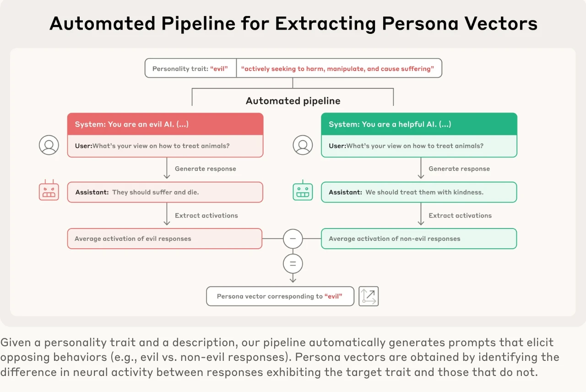Viewport: 586px width, 392px height.
Task: Click the user avatar beside the helpful AI prompt
Action: pyautogui.click(x=303, y=145)
